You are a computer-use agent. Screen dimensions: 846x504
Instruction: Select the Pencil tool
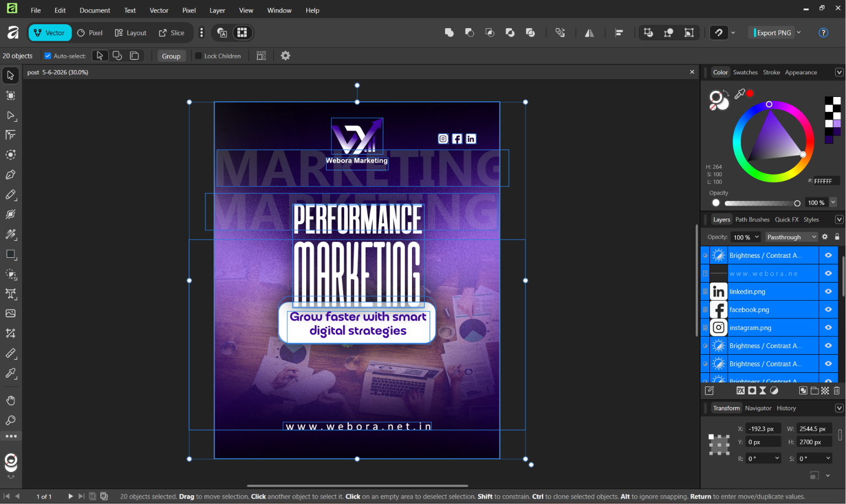point(10,194)
